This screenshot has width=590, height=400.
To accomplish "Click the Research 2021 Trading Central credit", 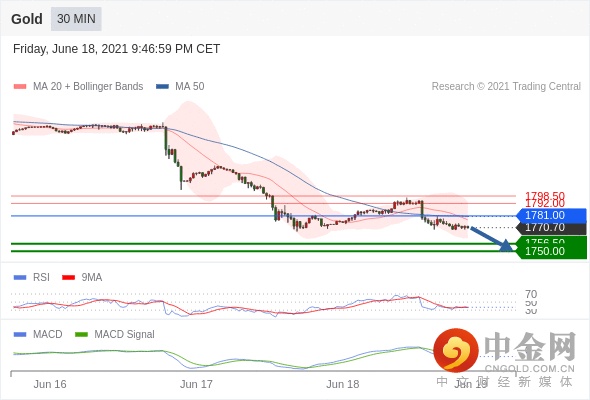I will click(506, 87).
